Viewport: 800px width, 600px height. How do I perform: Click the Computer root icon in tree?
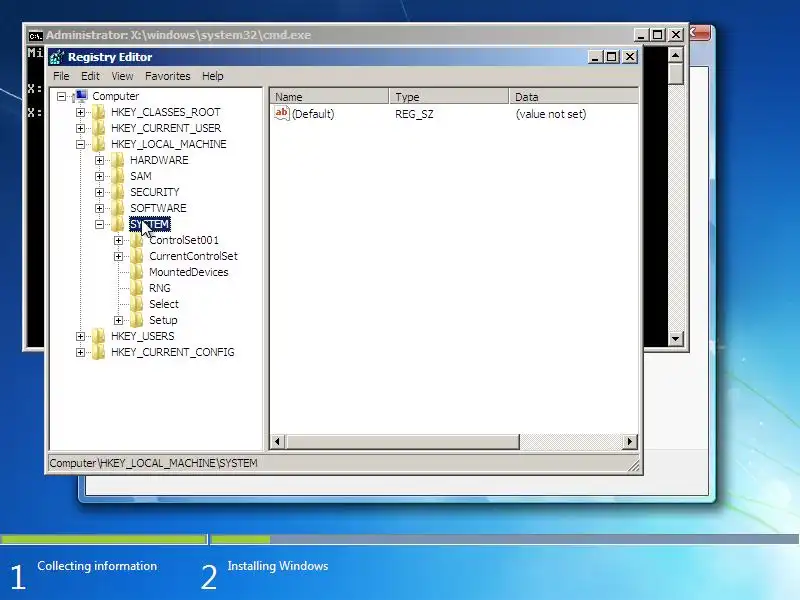click(x=80, y=96)
